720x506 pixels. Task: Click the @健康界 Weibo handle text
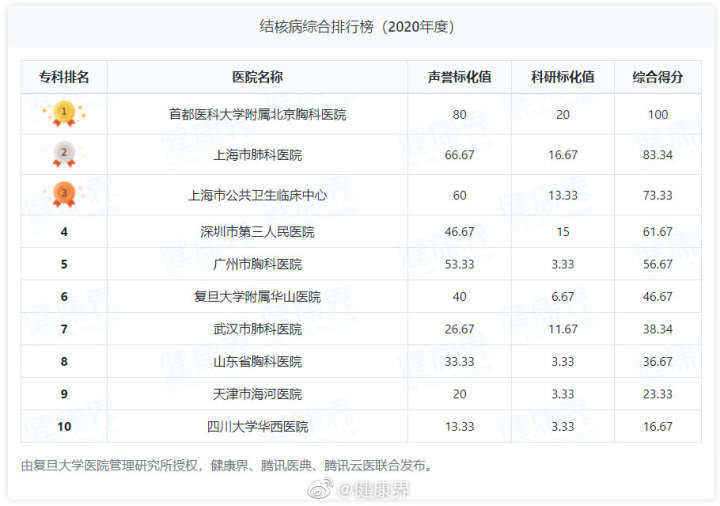tap(373, 489)
